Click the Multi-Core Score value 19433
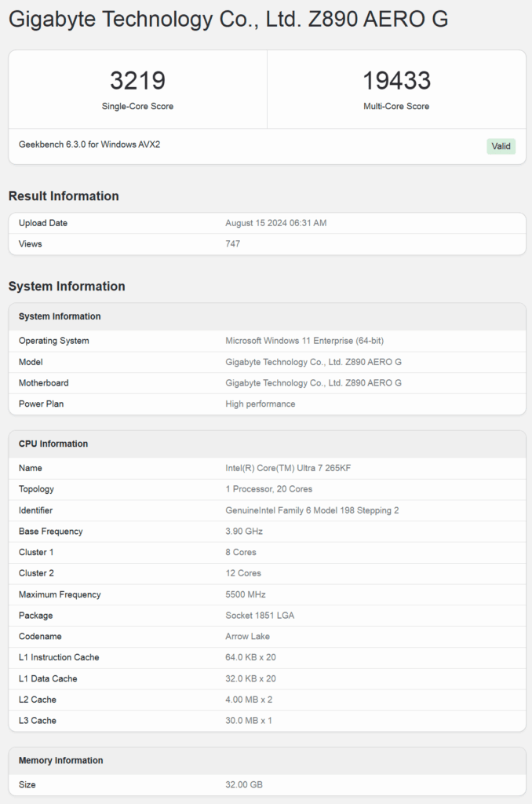 pos(396,81)
